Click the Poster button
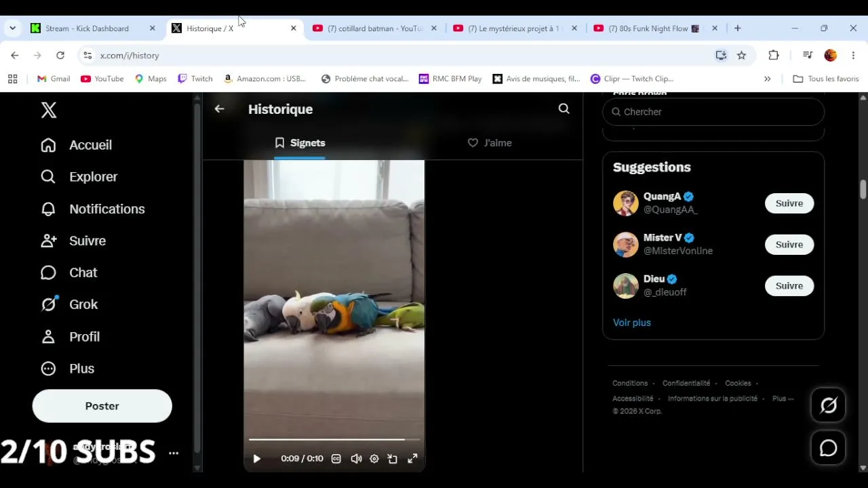 click(x=102, y=406)
